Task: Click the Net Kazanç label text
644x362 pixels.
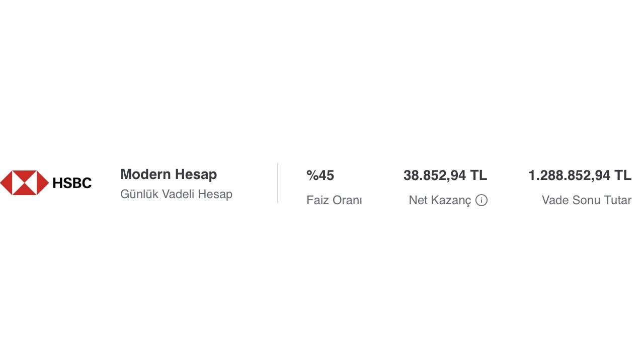Action: tap(440, 200)
